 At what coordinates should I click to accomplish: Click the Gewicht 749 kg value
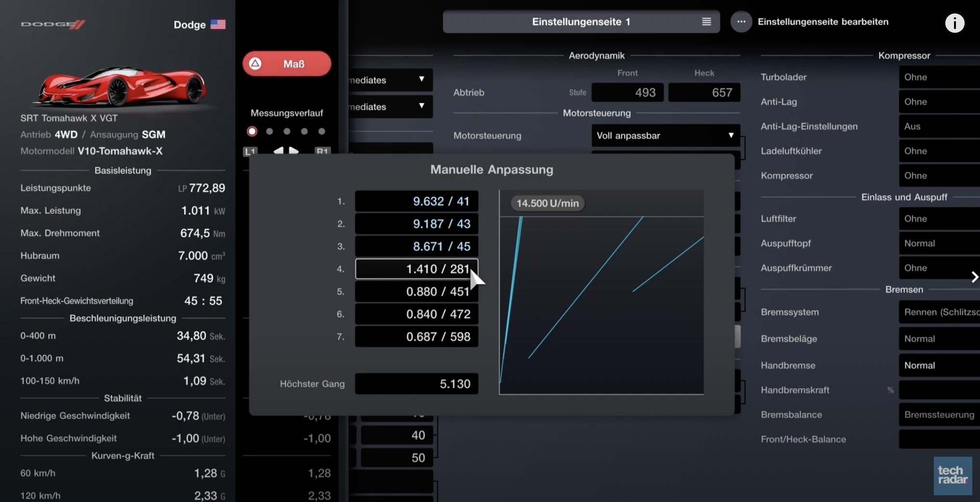(x=209, y=278)
